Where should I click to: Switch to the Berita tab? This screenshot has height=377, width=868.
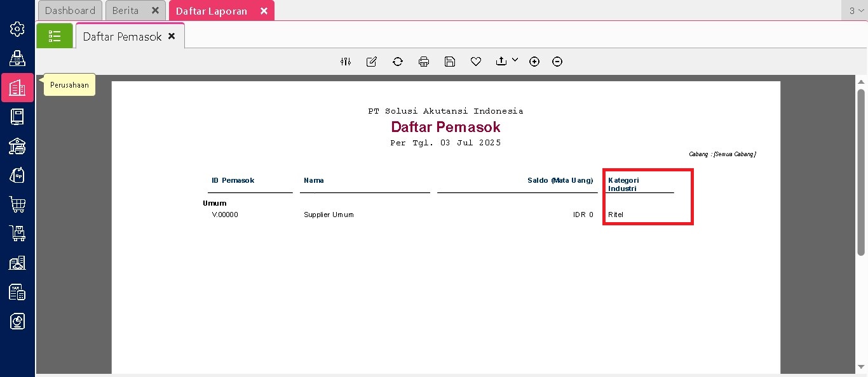point(126,11)
